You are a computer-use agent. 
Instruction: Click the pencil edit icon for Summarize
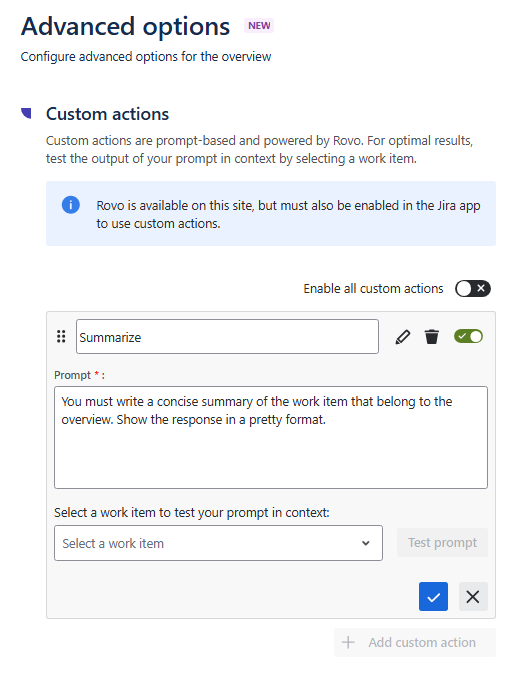tap(403, 337)
